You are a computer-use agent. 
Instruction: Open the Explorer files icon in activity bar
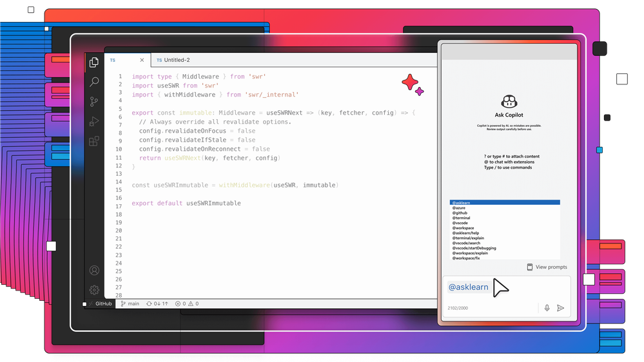click(x=94, y=62)
